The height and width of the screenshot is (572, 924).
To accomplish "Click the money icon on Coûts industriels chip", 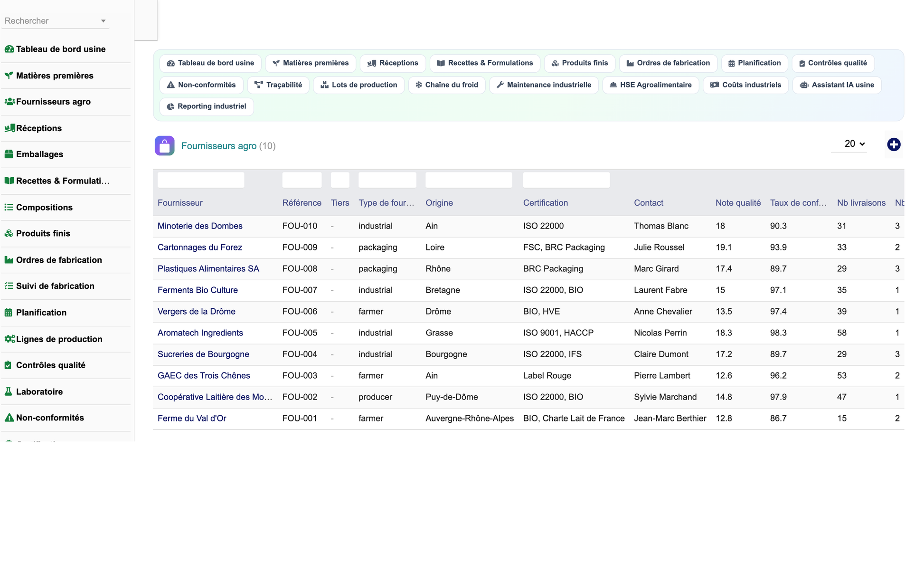I will (x=714, y=85).
